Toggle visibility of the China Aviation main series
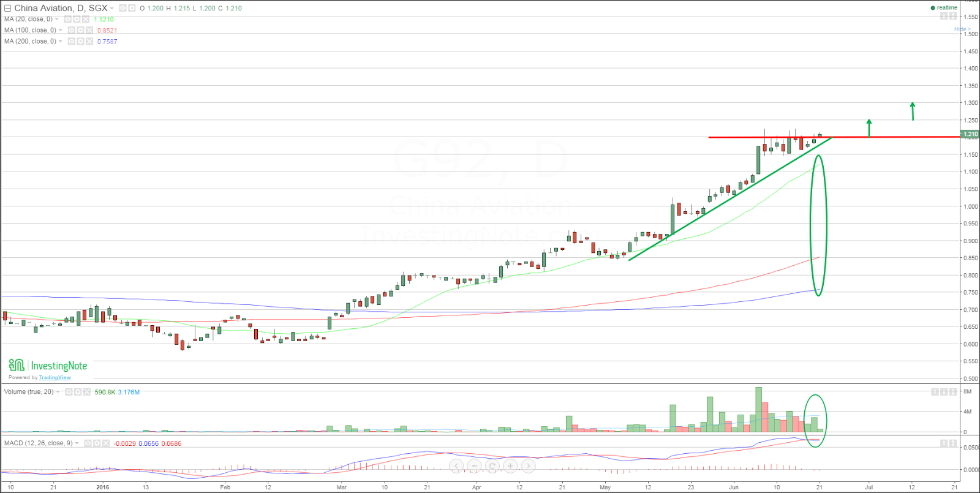This screenshot has height=493, width=980. coord(123,9)
